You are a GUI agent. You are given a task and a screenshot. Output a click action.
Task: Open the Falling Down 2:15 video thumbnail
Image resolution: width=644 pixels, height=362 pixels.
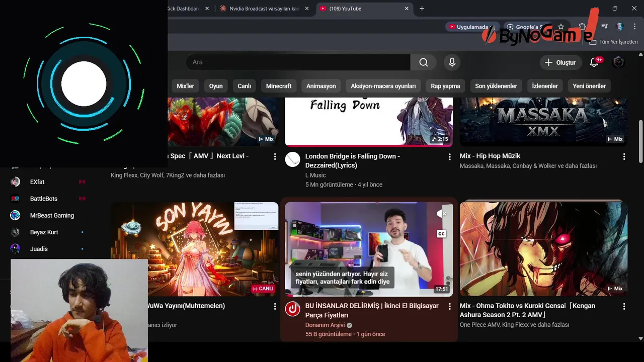coord(369,122)
